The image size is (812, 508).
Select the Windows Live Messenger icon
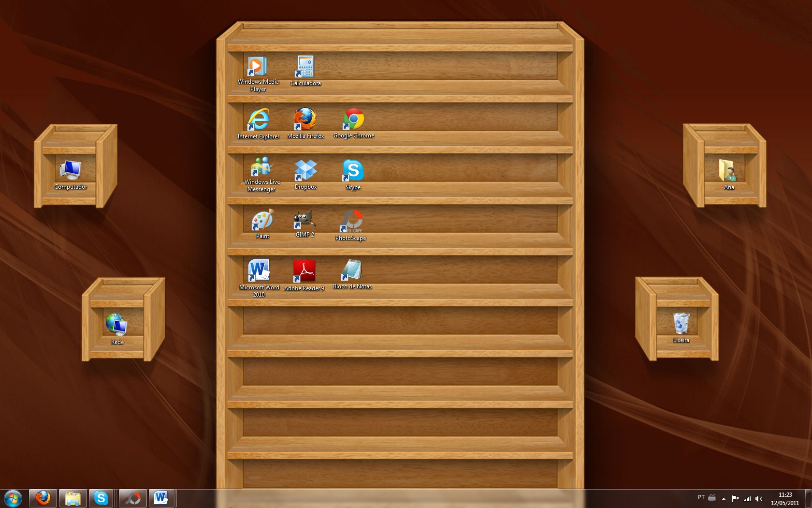pyautogui.click(x=261, y=175)
